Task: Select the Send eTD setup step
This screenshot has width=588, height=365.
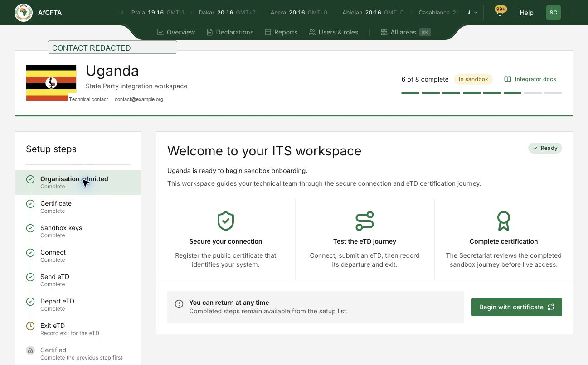Action: click(78, 280)
